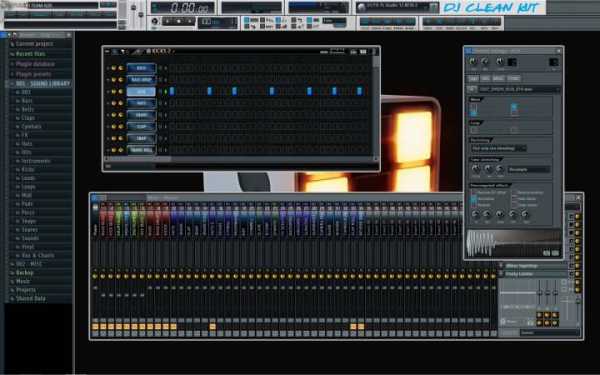The height and width of the screenshot is (375, 600).
Task: Toggle Reverse checkbox
Action: (x=474, y=205)
